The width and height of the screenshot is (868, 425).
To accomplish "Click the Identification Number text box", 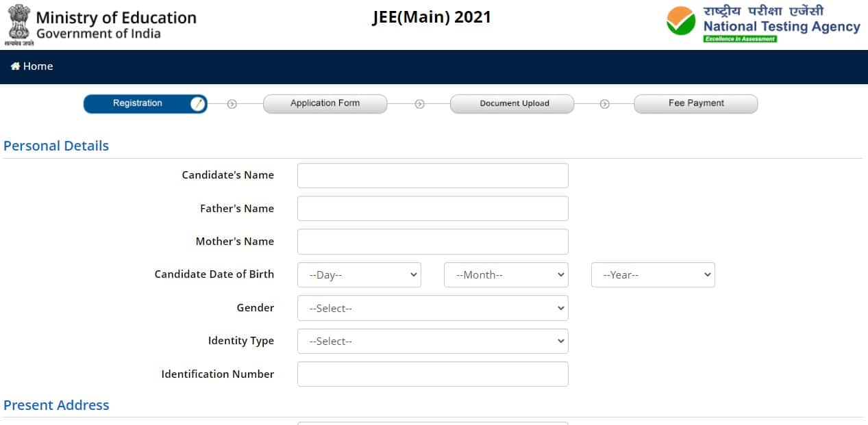I will pyautogui.click(x=432, y=374).
